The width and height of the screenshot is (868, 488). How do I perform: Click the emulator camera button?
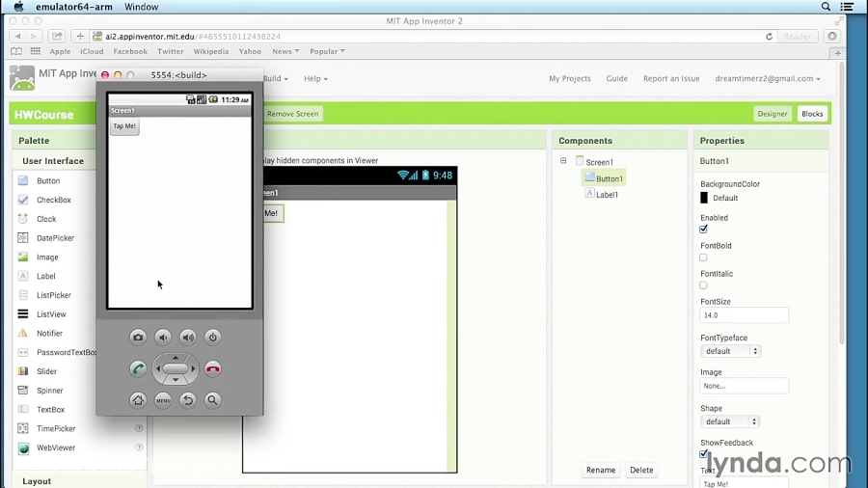click(x=138, y=337)
